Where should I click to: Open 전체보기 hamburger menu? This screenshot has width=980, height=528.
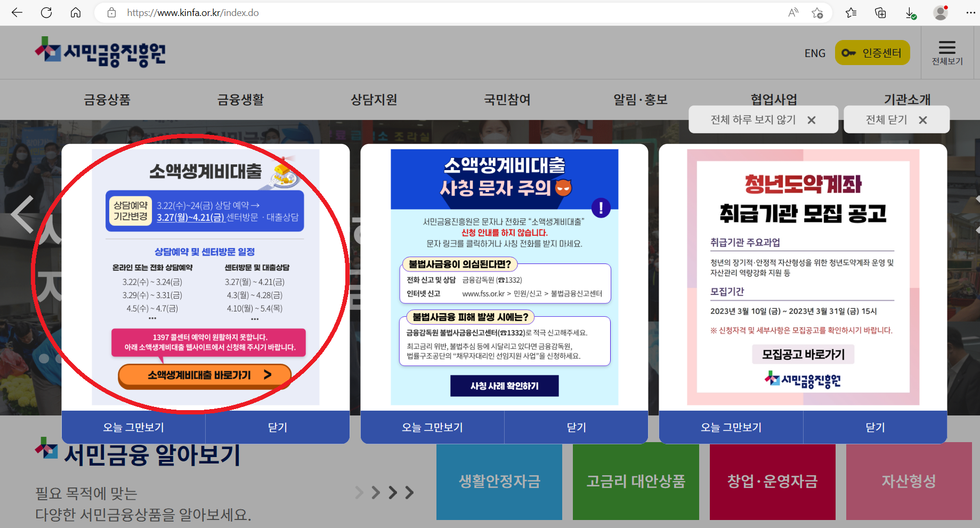[947, 53]
